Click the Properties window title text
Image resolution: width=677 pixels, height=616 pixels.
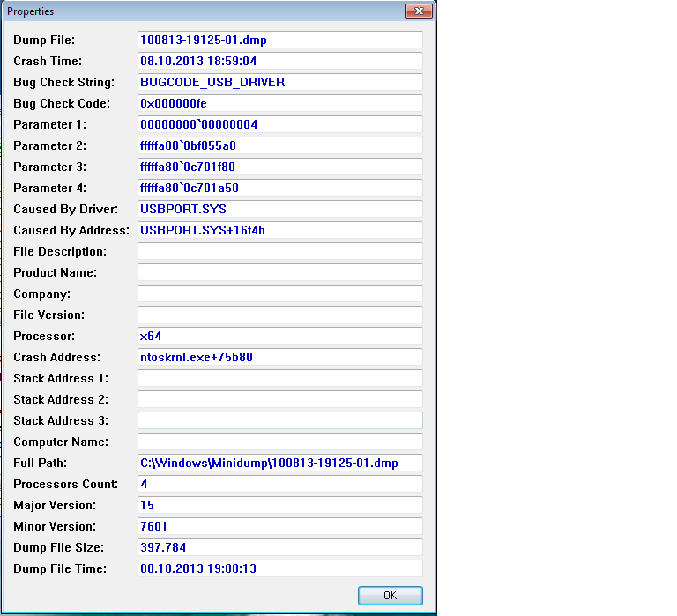[30, 11]
